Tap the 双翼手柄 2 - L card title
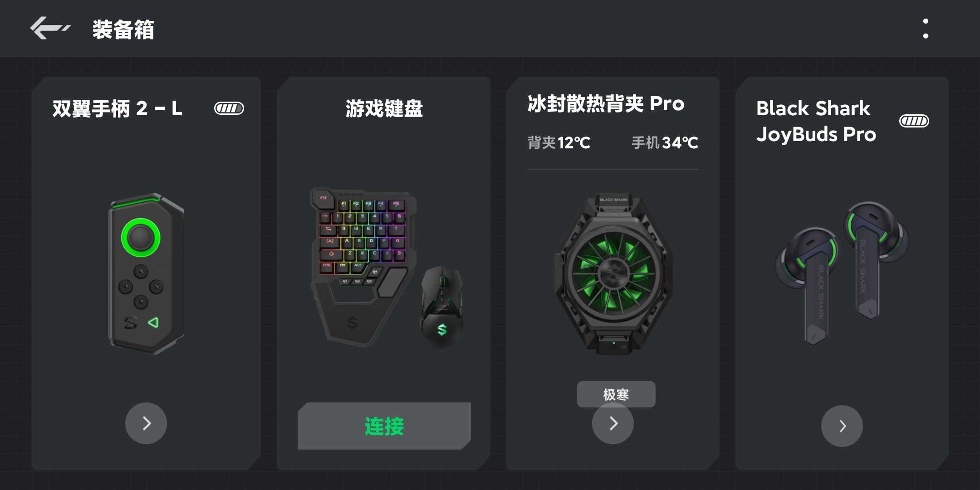Screen dimensions: 980x490 pyautogui.click(x=117, y=108)
